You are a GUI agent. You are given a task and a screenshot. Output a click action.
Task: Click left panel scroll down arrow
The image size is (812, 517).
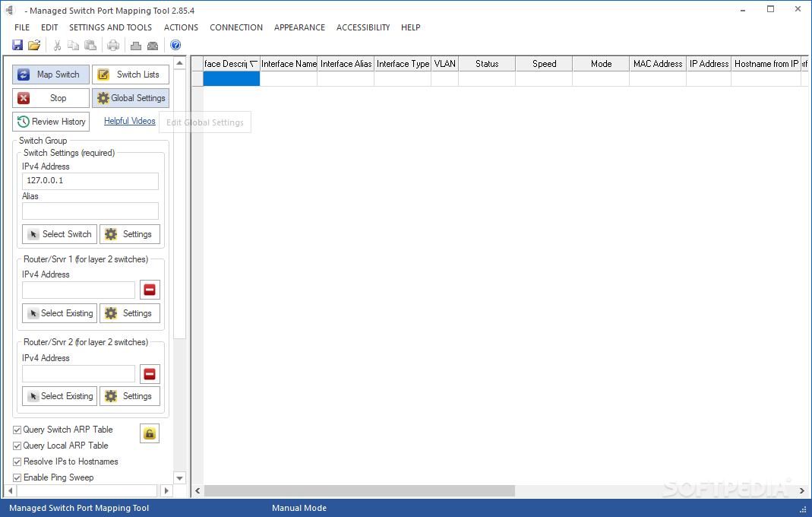180,478
